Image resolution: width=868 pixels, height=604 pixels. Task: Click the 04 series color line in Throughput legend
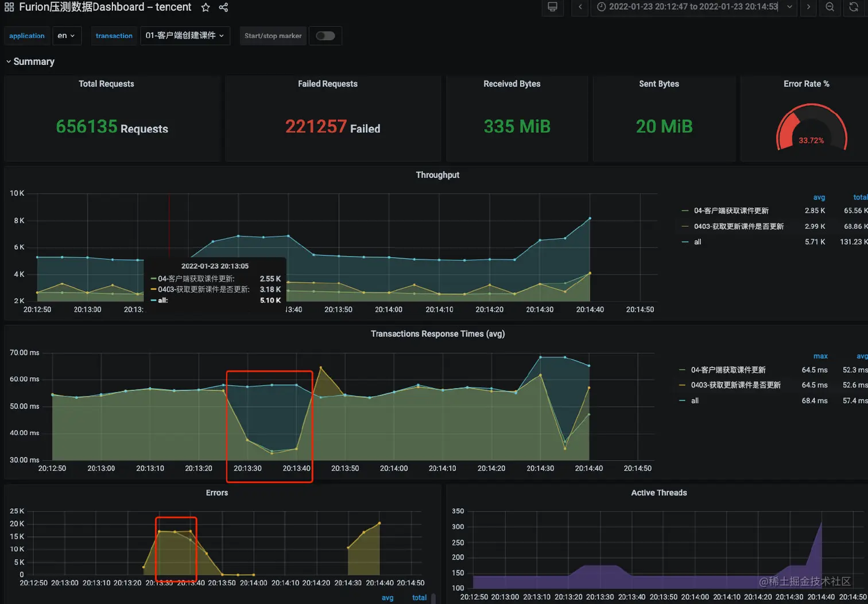(x=685, y=211)
